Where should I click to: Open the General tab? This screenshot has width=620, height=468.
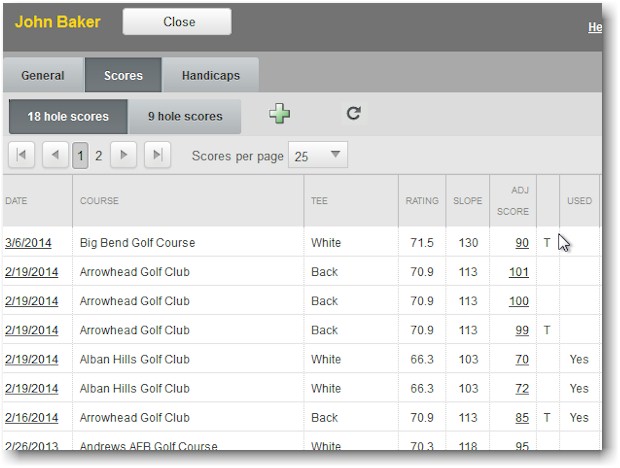(43, 75)
